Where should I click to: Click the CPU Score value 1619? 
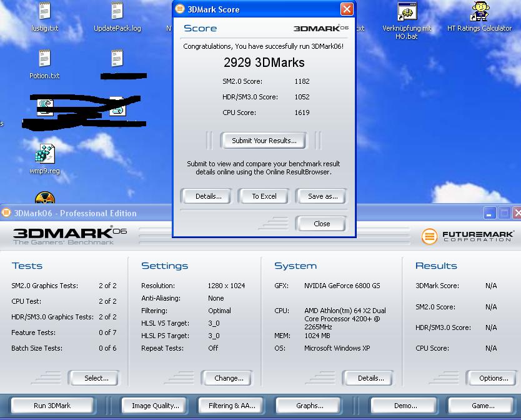(x=302, y=112)
